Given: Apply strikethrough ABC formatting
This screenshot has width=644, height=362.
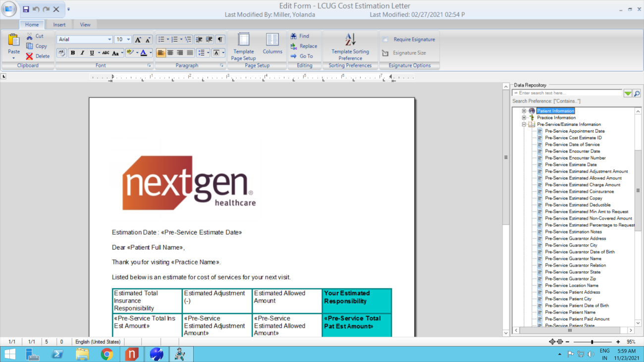Looking at the screenshot, I should [x=106, y=52].
